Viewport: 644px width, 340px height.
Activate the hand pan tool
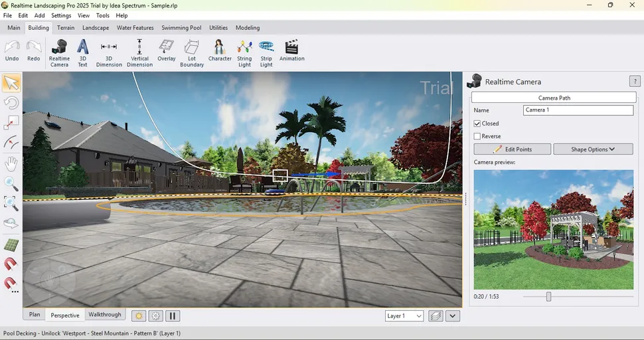[x=11, y=164]
